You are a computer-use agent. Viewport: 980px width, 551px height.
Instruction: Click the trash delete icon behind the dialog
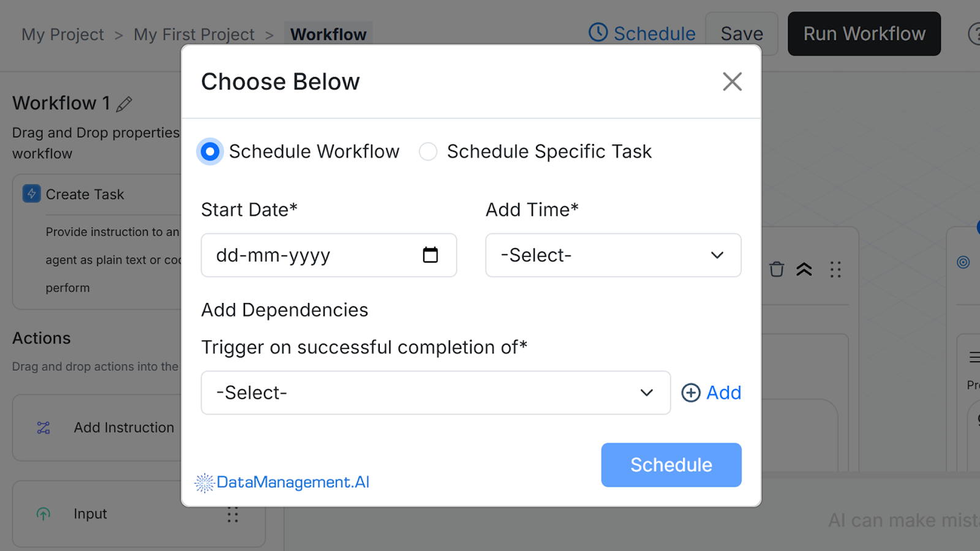click(776, 269)
